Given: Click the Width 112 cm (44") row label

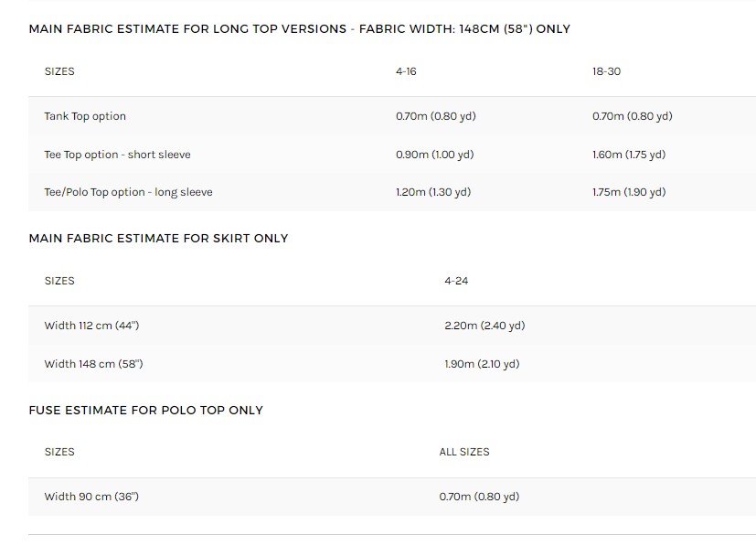Looking at the screenshot, I should pyautogui.click(x=91, y=326).
